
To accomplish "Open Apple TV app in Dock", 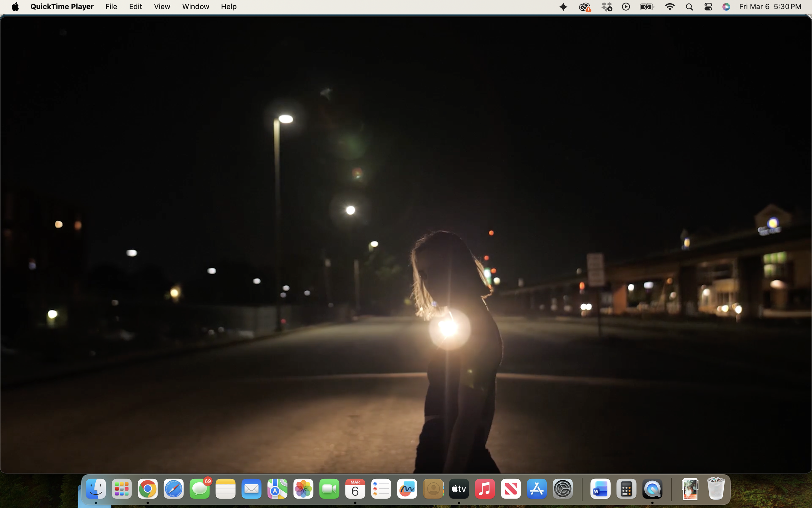I will coord(459,489).
